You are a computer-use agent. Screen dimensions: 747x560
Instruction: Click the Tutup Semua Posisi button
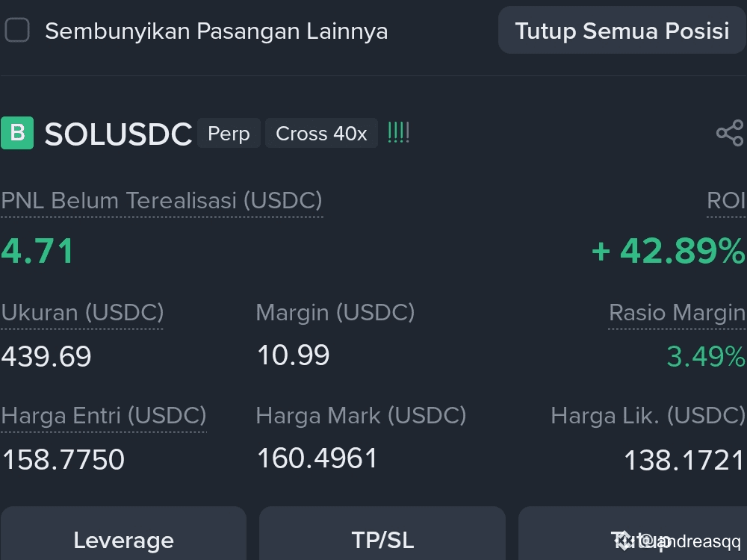pos(622,31)
